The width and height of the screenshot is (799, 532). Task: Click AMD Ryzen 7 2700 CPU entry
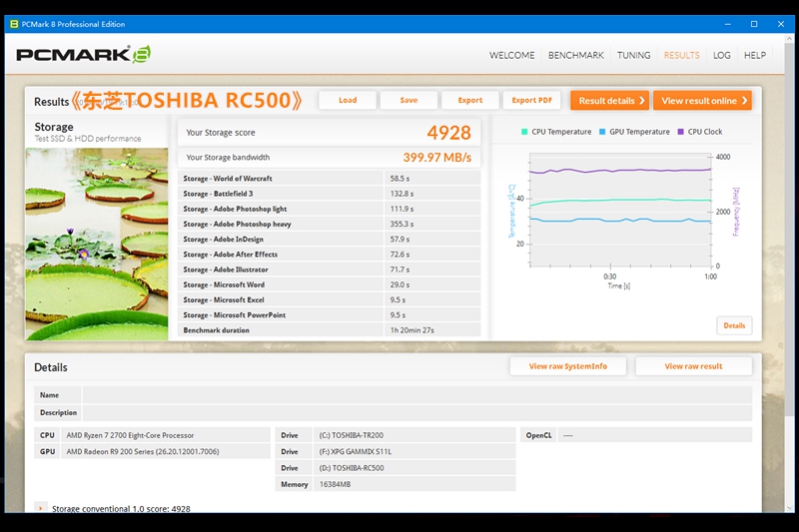[x=166, y=435]
